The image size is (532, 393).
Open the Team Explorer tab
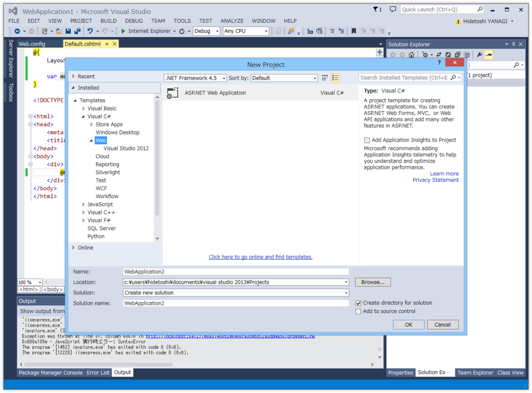coord(475,373)
